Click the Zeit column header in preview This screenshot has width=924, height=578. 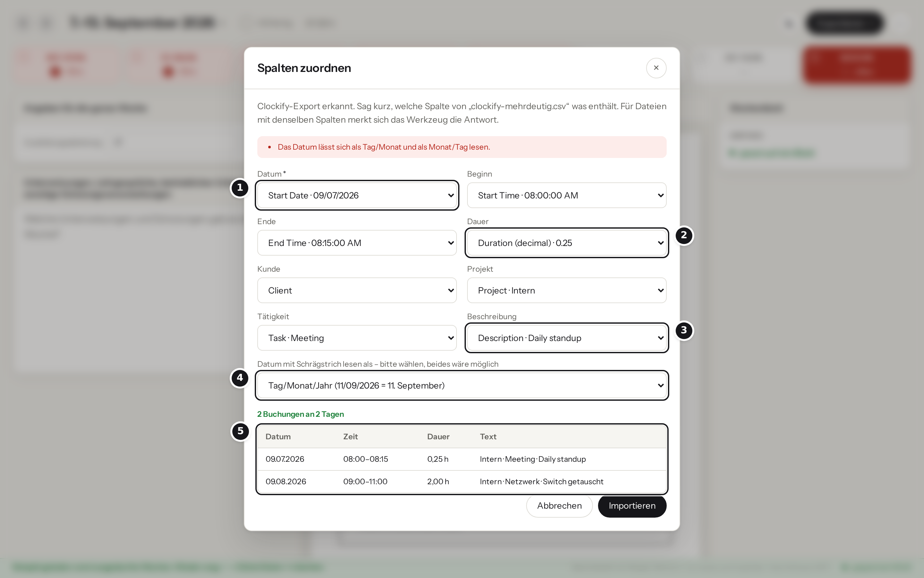350,437
